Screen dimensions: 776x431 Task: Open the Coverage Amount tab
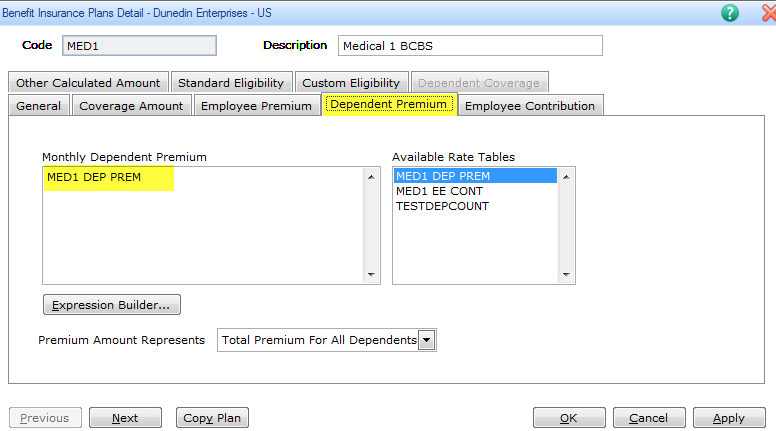click(131, 106)
